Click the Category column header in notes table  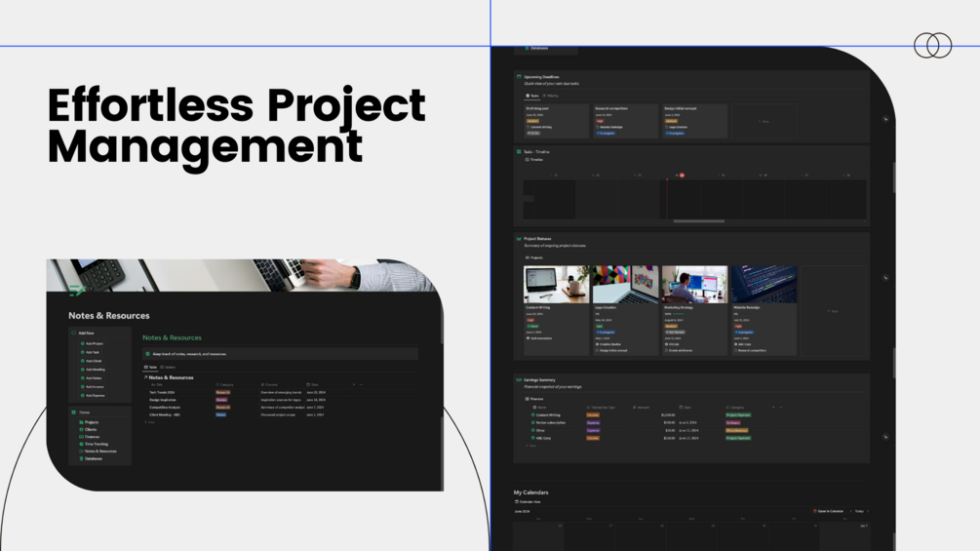[225, 385]
